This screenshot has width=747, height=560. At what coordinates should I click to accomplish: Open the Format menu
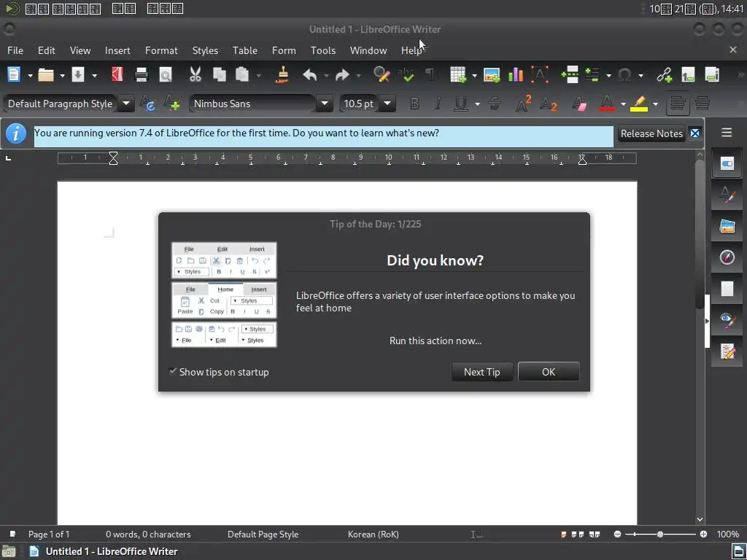click(x=161, y=50)
